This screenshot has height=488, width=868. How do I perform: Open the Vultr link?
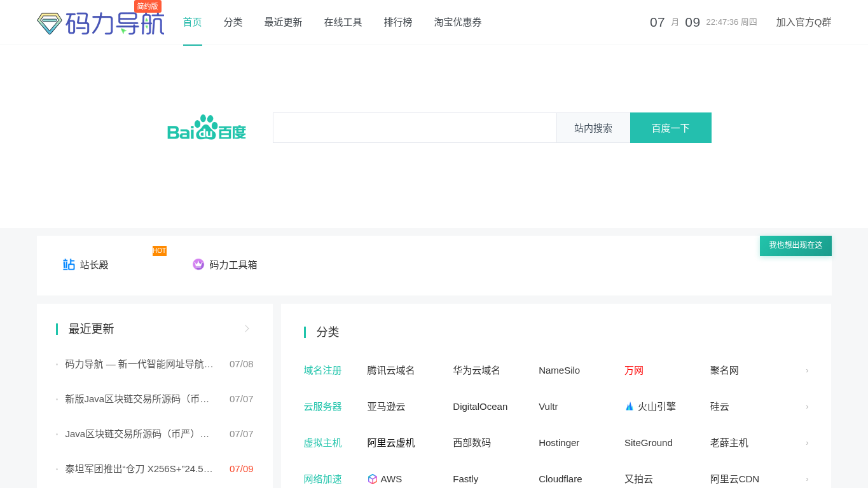(x=548, y=407)
